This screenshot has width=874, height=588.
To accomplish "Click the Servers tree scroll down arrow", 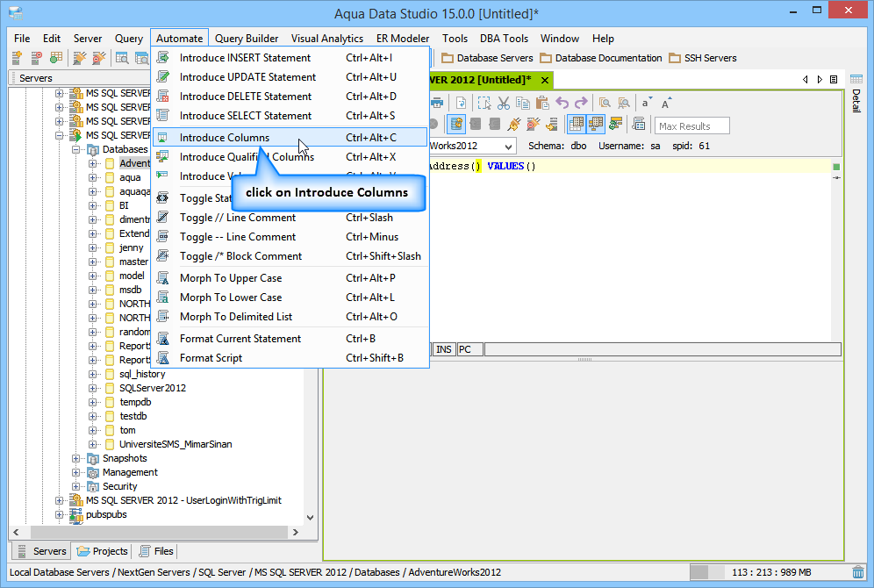I will (x=311, y=518).
